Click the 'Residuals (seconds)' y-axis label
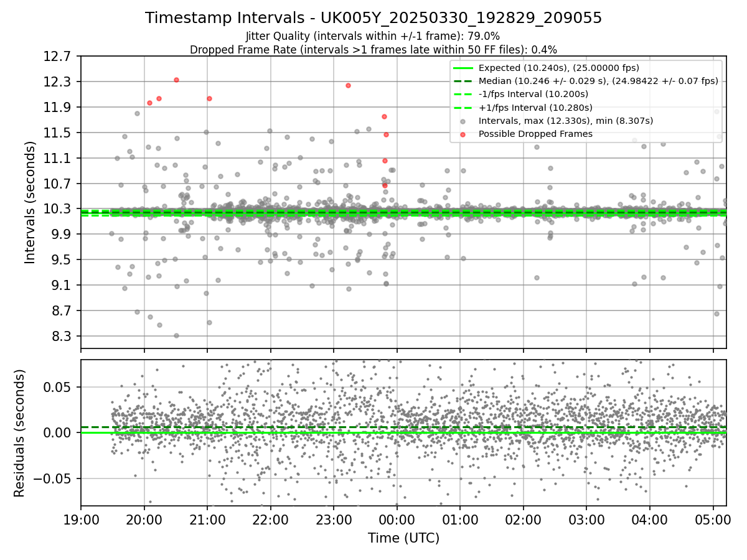 [20, 433]
